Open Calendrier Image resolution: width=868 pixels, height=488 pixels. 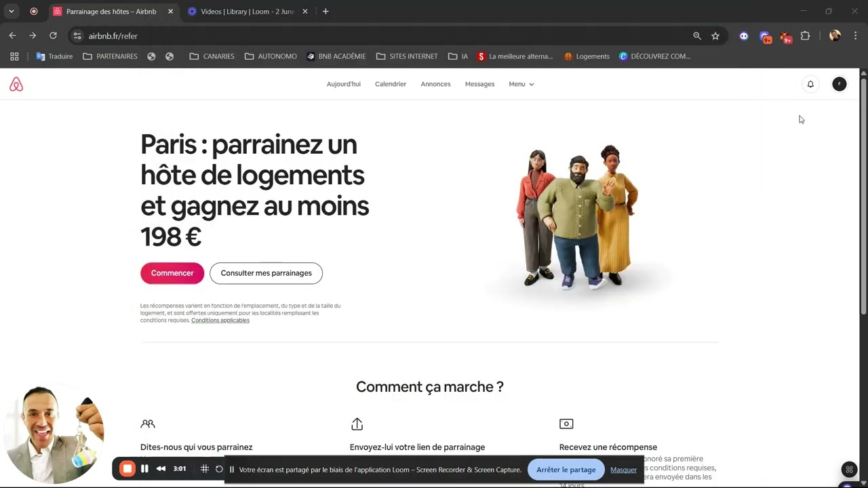pyautogui.click(x=391, y=84)
